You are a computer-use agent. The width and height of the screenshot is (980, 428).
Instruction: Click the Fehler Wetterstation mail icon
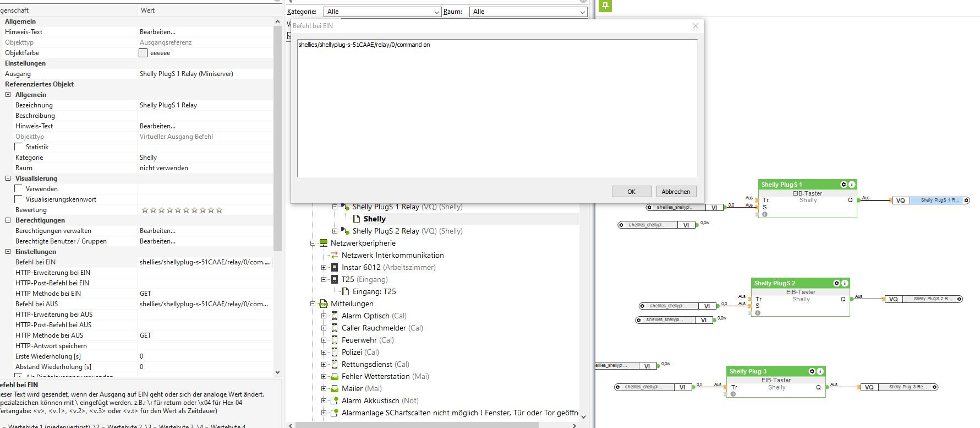(334, 377)
